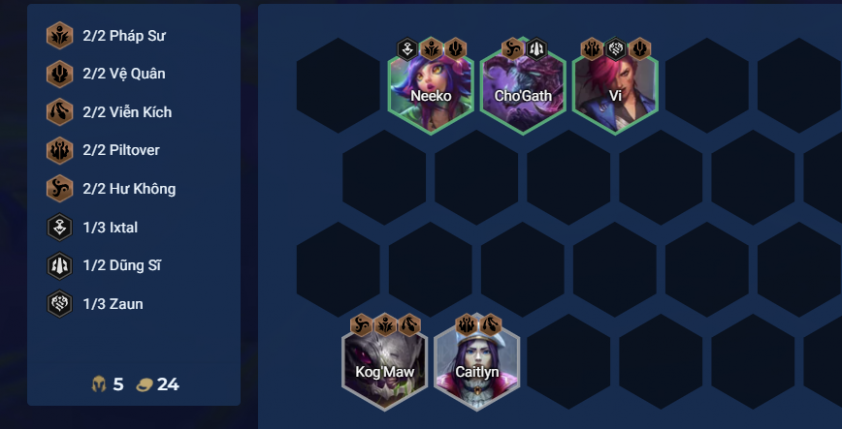The height and width of the screenshot is (429, 842).
Task: Click the Ixtal trait icon in list
Action: tap(60, 227)
